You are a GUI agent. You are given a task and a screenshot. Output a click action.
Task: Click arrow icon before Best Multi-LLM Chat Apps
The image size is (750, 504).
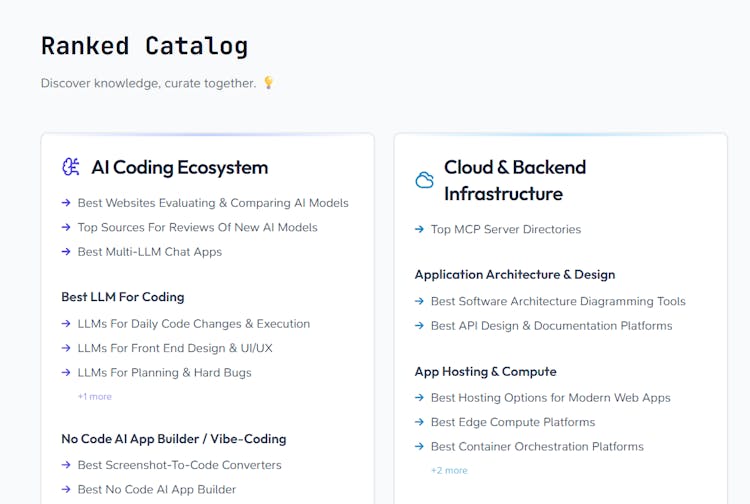(x=66, y=252)
